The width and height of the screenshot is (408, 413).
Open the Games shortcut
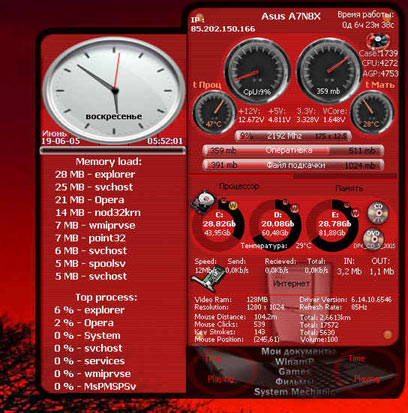[x=294, y=371]
